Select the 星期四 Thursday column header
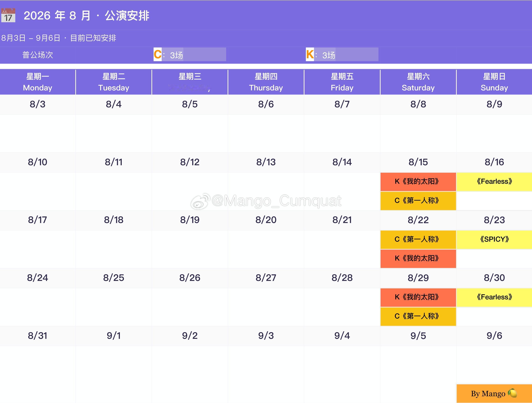The width and height of the screenshot is (532, 403). (x=266, y=82)
